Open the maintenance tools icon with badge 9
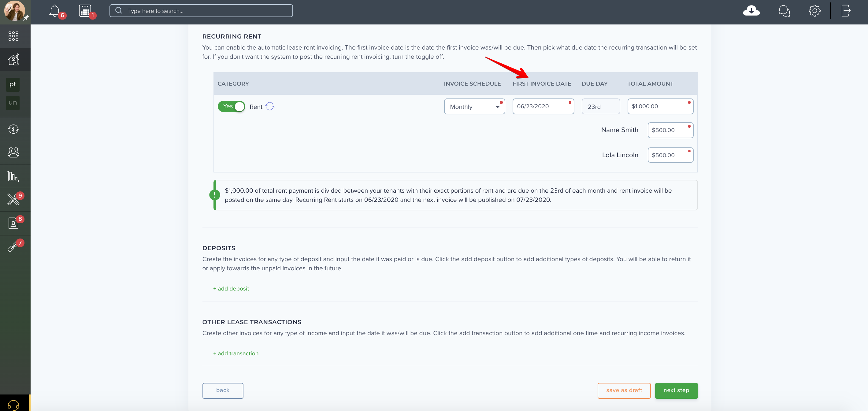The width and height of the screenshot is (868, 411). point(13,200)
